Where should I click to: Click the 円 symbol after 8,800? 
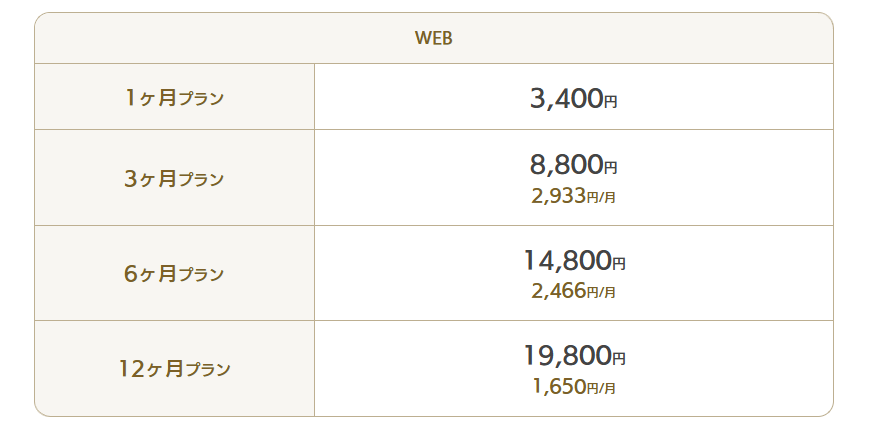tap(610, 168)
